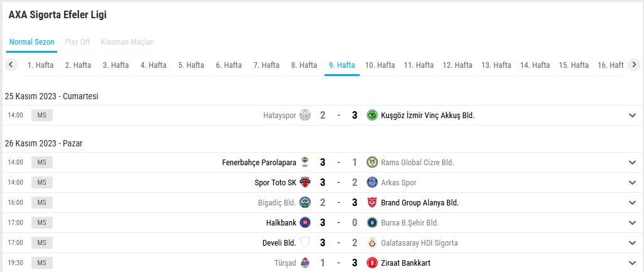The width and height of the screenshot is (644, 272).
Task: Click the Ziraat Bankkart team logo
Action: click(x=372, y=263)
